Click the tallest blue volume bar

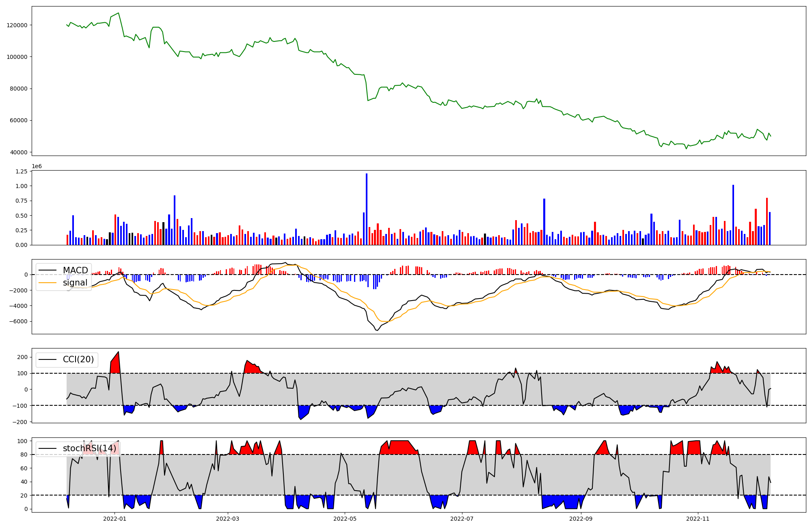[x=367, y=209]
